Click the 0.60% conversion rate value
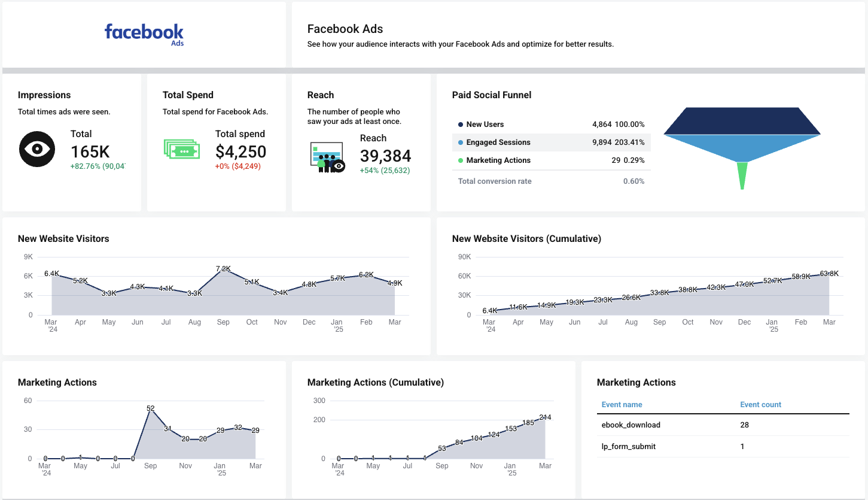Screen dimensions: 868x500 point(634,181)
